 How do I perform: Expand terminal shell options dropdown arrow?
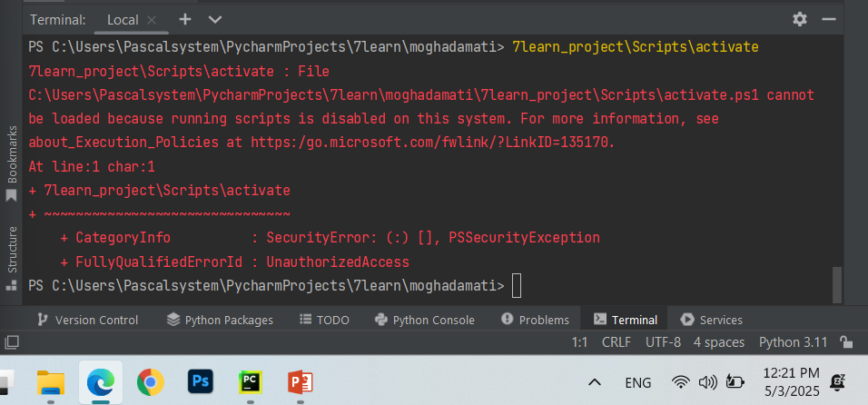tap(215, 20)
